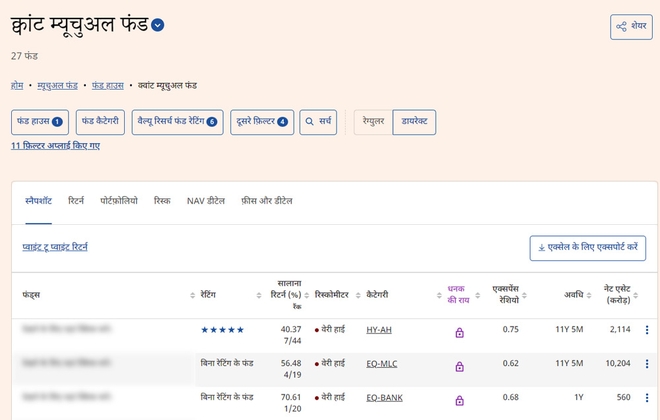Open NAV डीटेल tab
The image size is (660, 420).
point(206,201)
